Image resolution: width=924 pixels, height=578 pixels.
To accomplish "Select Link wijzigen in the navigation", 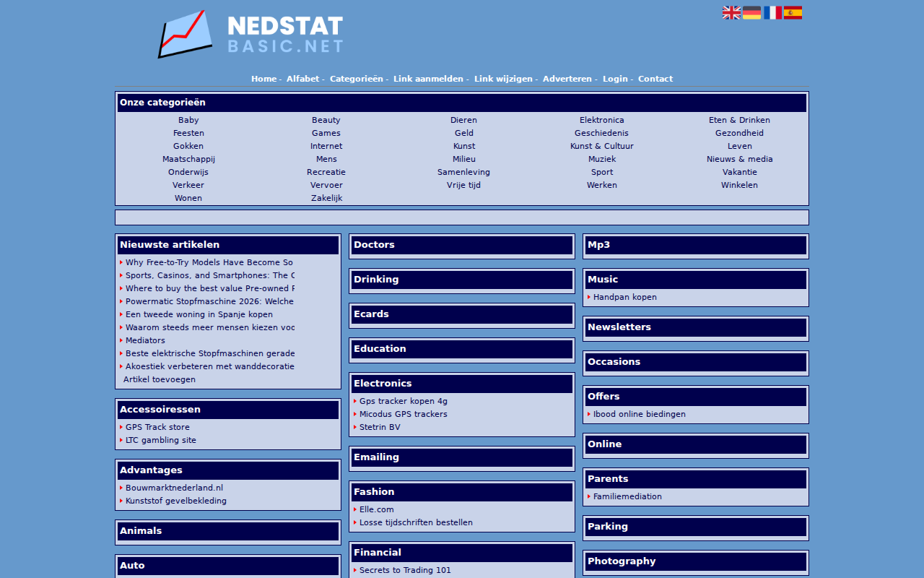I will [503, 79].
